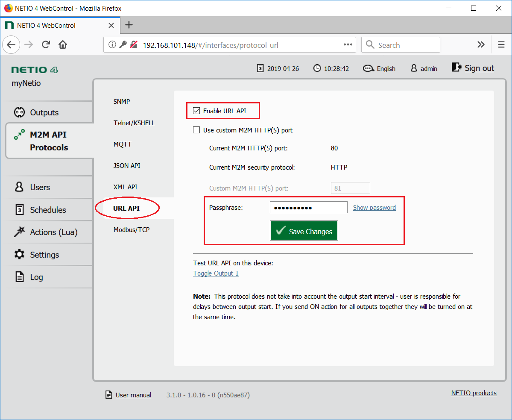Click the Users person icon

click(19, 187)
